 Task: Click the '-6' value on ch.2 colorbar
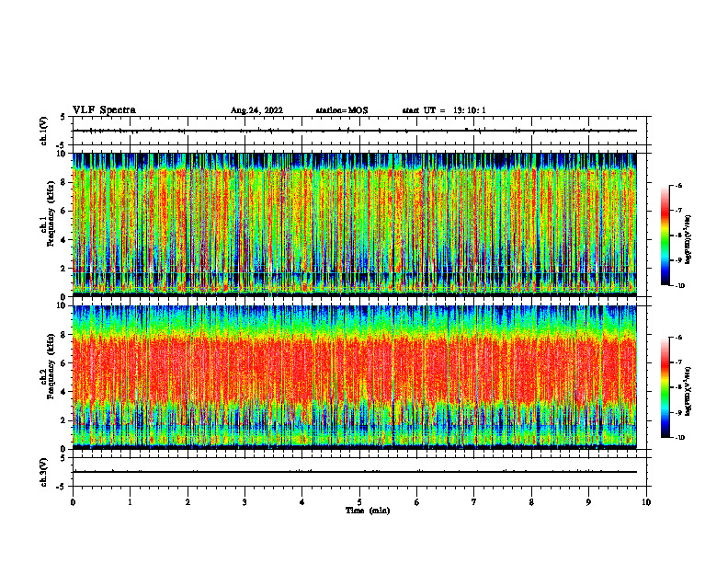[678, 338]
